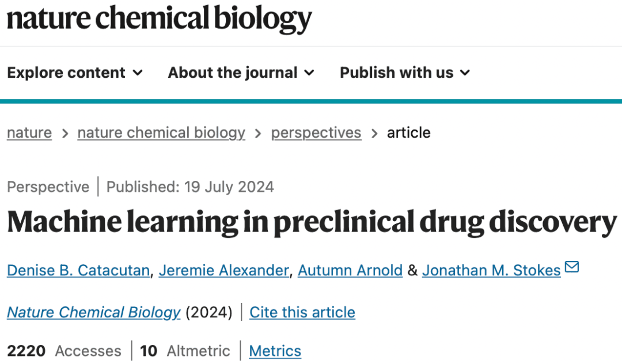View author Denise B. Catacutan

78,271
